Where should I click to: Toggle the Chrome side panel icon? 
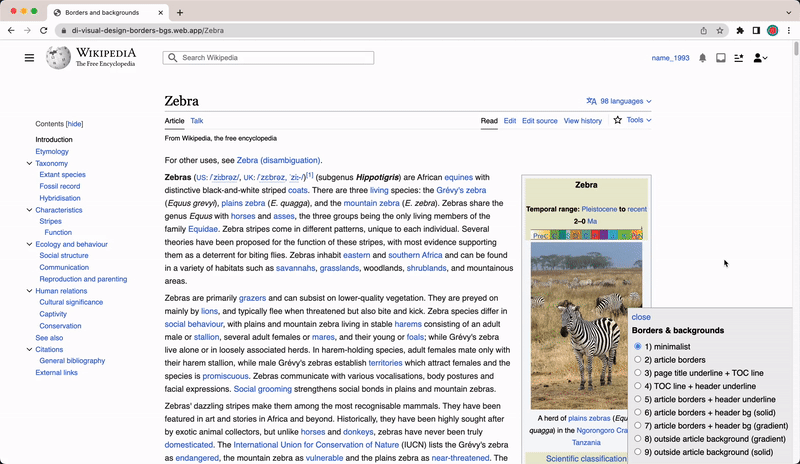[756, 31]
